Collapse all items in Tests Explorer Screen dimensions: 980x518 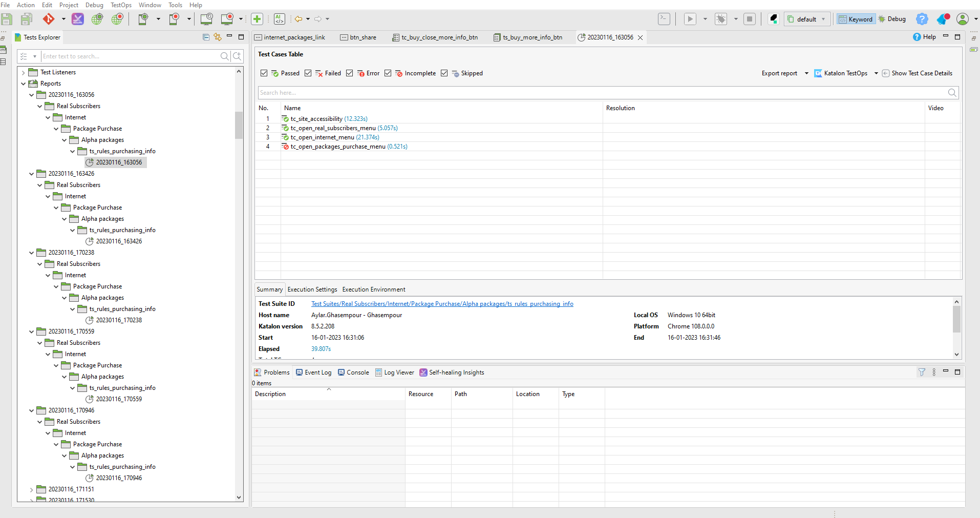(x=206, y=37)
